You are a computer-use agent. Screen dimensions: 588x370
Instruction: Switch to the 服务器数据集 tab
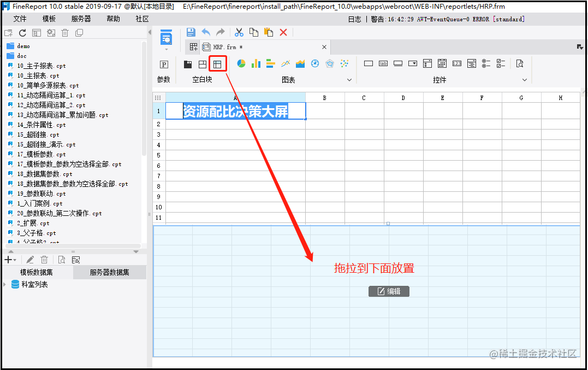(110, 272)
